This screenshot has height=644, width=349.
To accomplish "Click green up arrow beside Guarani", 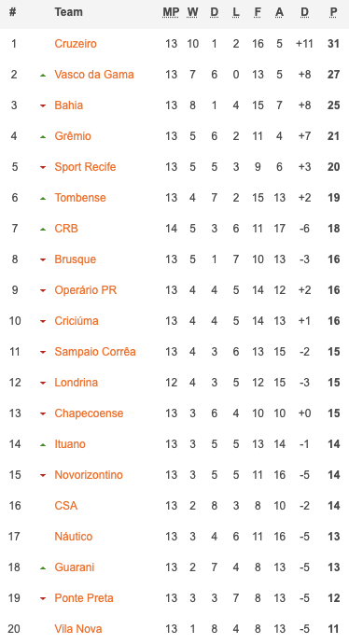I will click(43, 568).
